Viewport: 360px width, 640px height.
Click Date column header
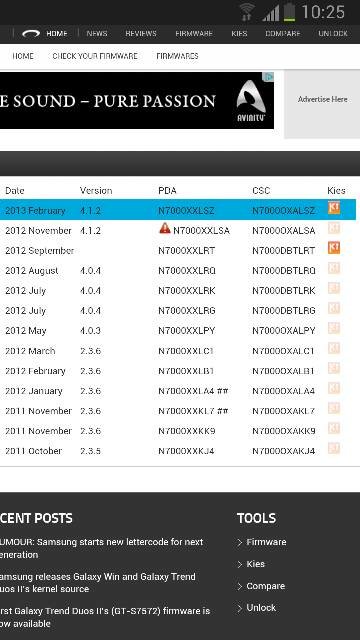(x=15, y=191)
